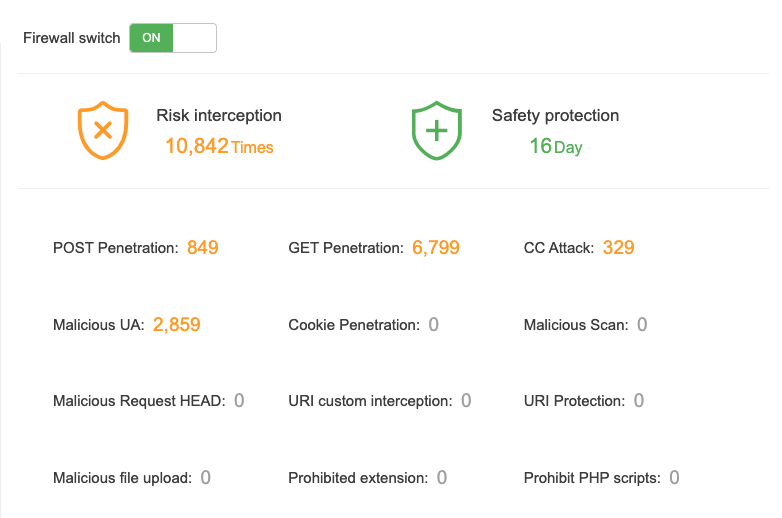Click the Prohibit PHP scripts value
The image size is (782, 518).
(x=674, y=478)
